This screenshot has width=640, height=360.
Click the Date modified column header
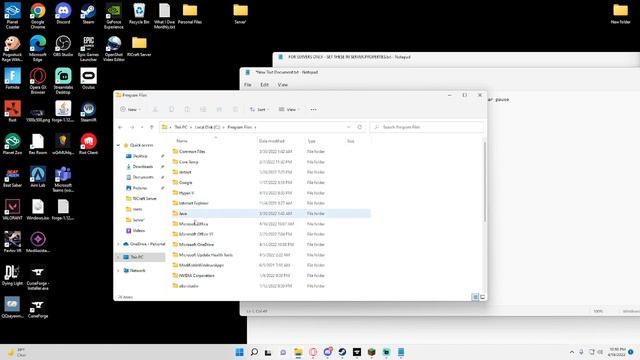[x=281, y=141]
